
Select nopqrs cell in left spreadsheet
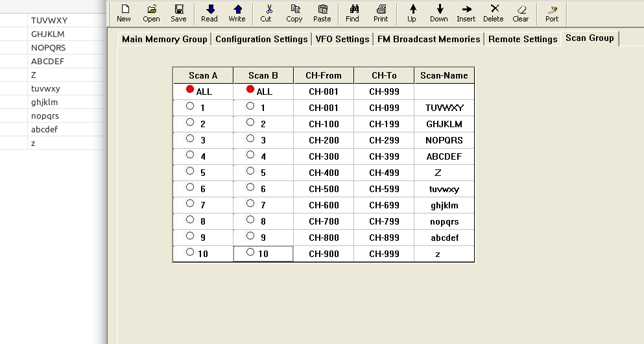tap(67, 116)
